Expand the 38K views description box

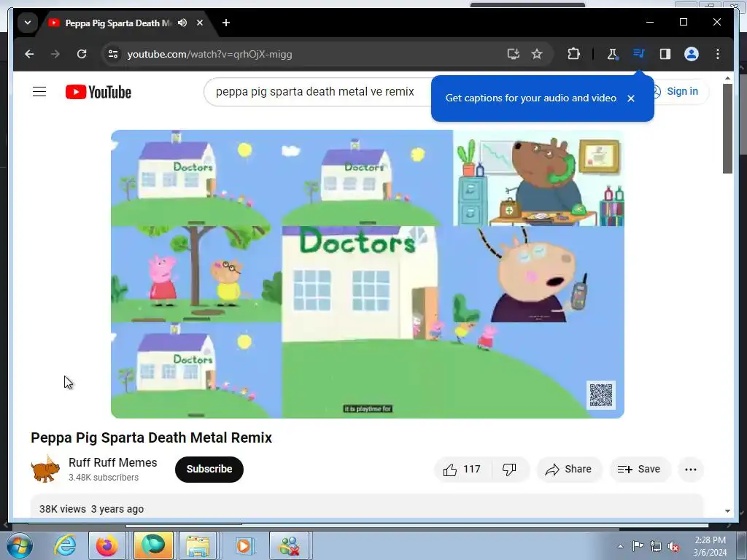pyautogui.click(x=367, y=507)
